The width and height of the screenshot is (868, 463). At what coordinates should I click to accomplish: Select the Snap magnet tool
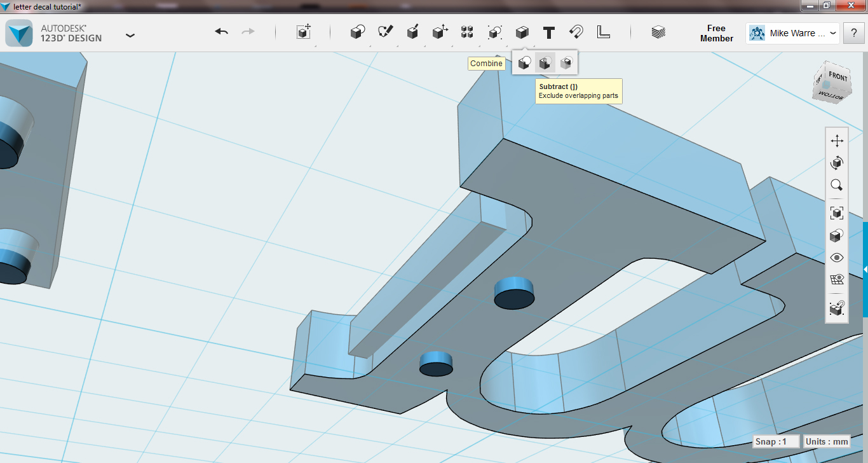pyautogui.click(x=576, y=32)
